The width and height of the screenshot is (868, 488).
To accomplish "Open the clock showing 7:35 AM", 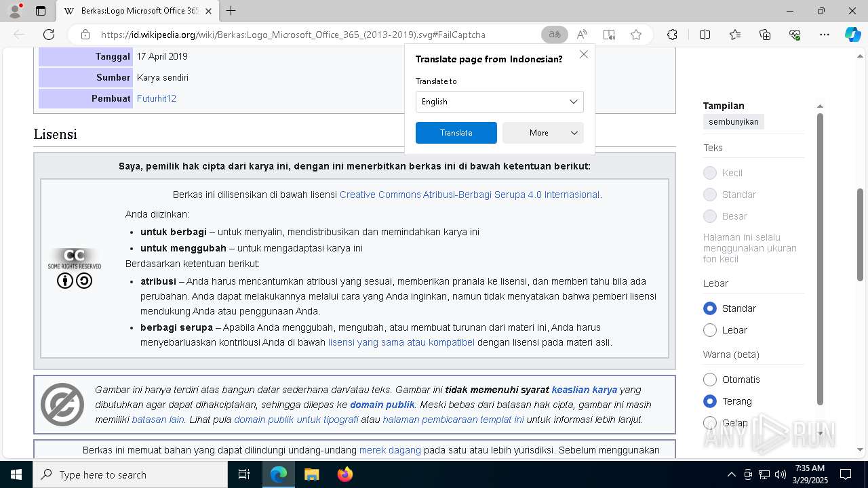I will pyautogui.click(x=810, y=474).
